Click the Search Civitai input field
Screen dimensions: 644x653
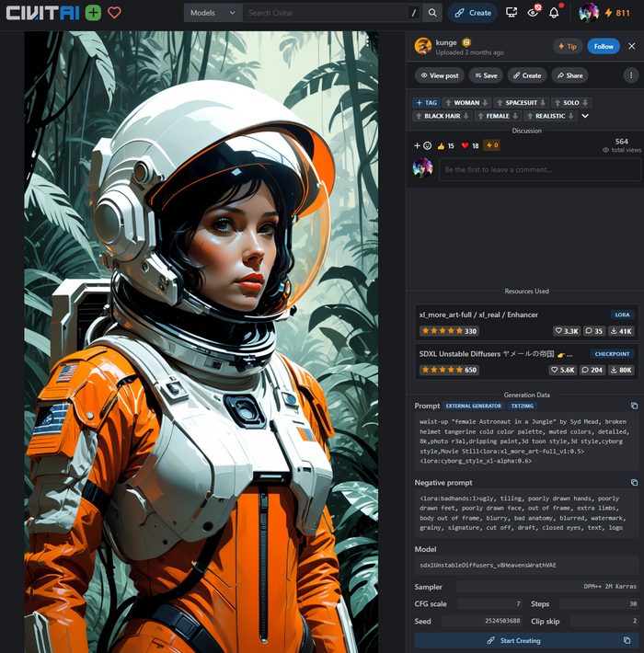point(327,13)
